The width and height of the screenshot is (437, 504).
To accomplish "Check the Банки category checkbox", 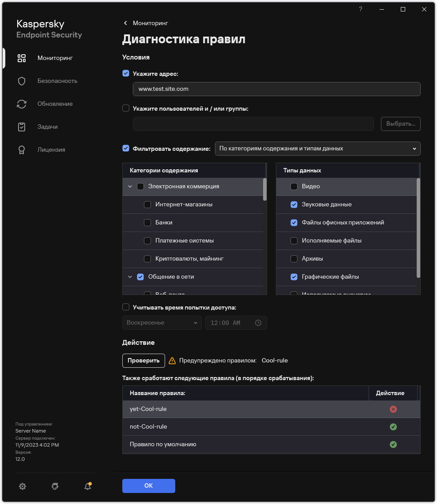I will 148,223.
